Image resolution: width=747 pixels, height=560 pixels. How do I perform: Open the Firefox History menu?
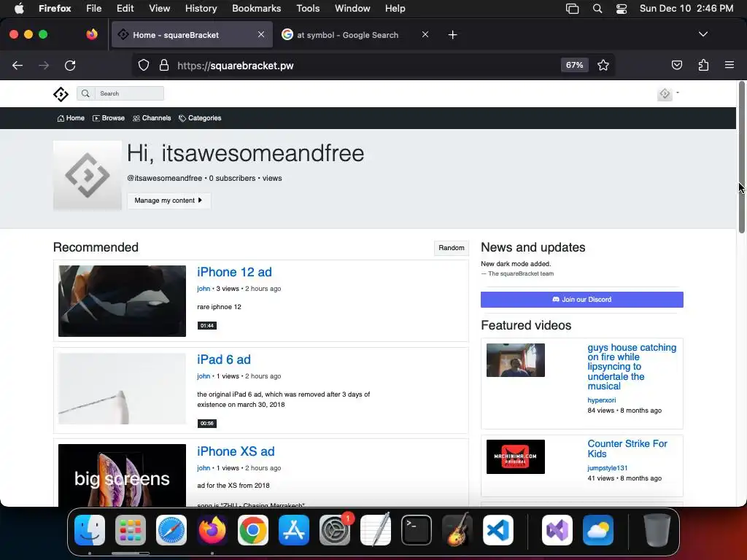click(x=201, y=9)
